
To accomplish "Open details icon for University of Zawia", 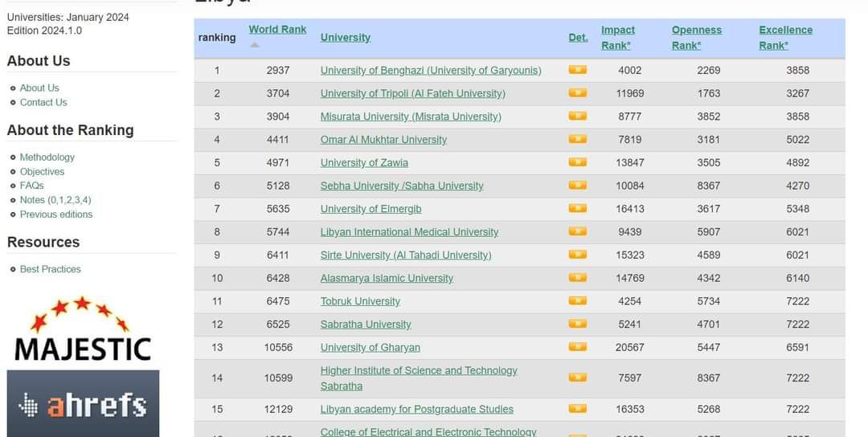I will [577, 162].
